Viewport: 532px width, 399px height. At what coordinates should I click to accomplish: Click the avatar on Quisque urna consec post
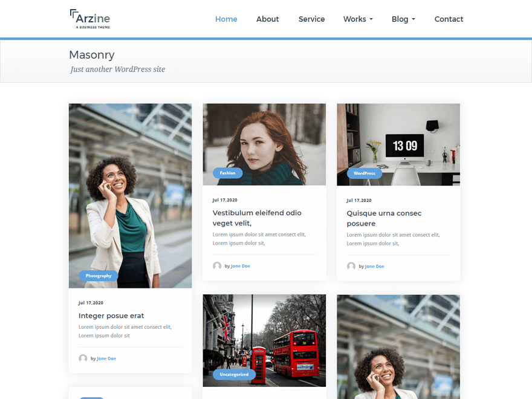pos(351,266)
